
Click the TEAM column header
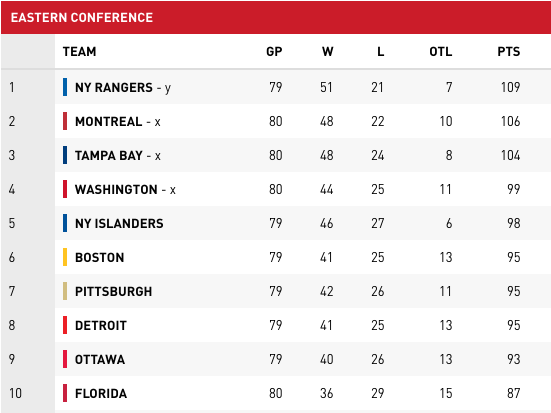[79, 52]
